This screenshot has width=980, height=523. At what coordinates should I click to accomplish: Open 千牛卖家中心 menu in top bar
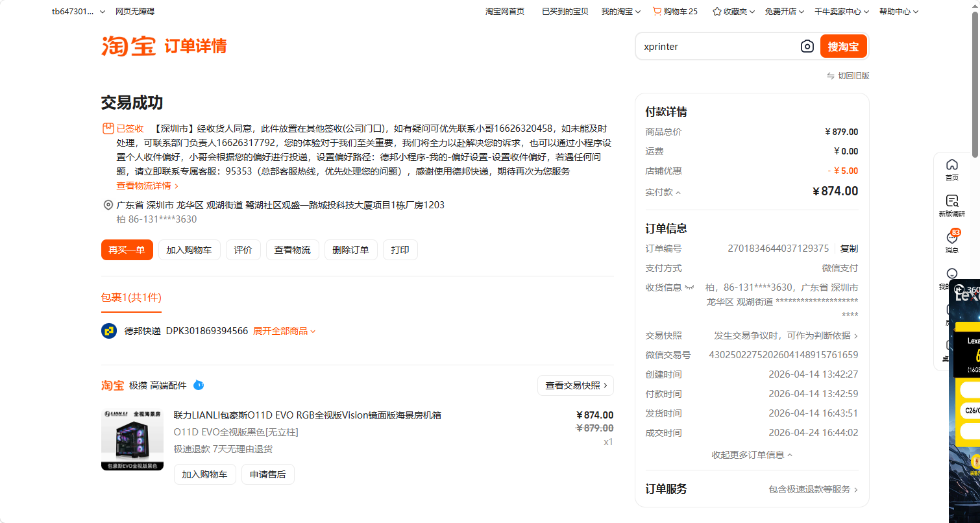click(842, 11)
